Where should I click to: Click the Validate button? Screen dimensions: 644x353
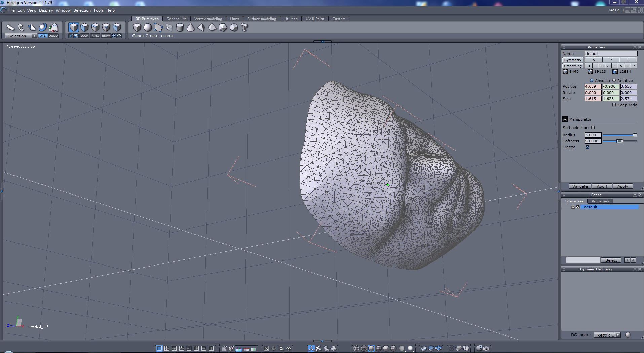coord(580,186)
